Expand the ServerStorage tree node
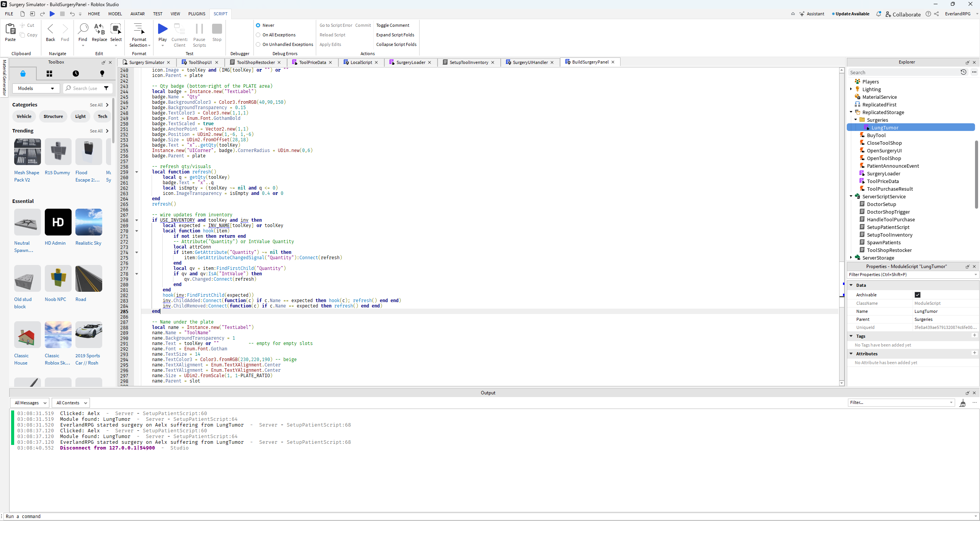The height and width of the screenshot is (533, 980). coord(851,258)
